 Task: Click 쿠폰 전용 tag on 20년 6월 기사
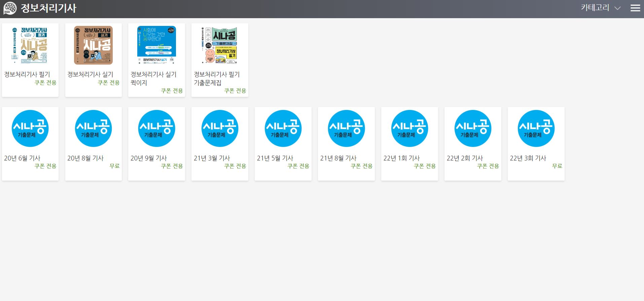click(45, 166)
